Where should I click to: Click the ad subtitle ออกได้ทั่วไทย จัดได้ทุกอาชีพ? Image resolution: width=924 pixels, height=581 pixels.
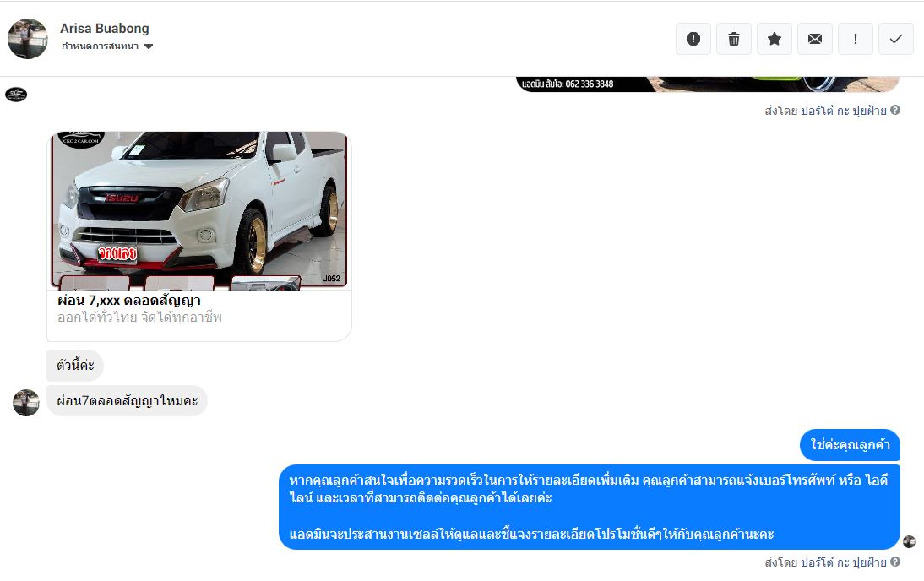(139, 318)
